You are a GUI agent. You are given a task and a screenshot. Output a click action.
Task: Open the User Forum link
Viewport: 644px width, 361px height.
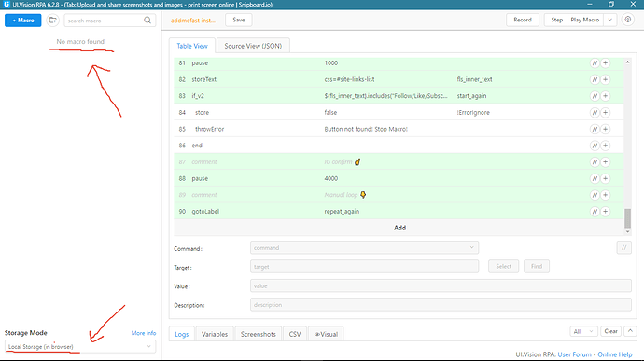coord(574,354)
